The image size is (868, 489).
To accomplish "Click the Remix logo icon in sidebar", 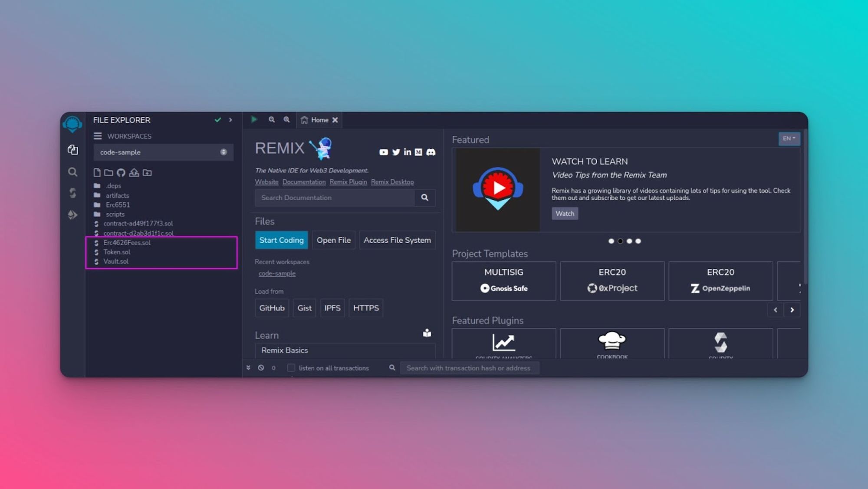I will pos(72,125).
